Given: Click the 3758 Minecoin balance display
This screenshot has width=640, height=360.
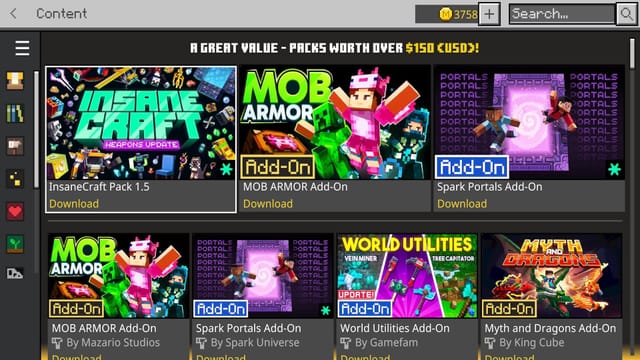Looking at the screenshot, I should pyautogui.click(x=447, y=14).
